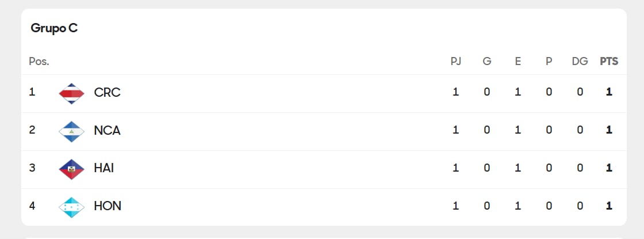This screenshot has width=644, height=239.
Task: Click position number 4 in standings
Action: tap(32, 206)
